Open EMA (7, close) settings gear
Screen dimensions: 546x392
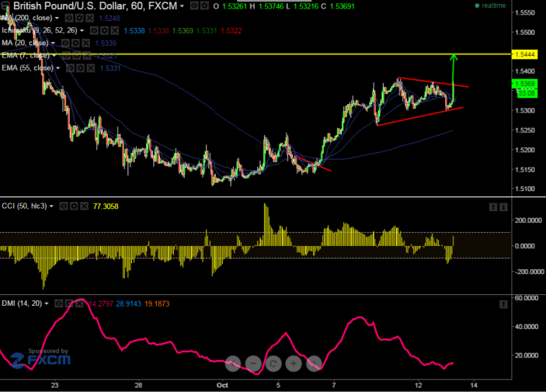(77, 56)
